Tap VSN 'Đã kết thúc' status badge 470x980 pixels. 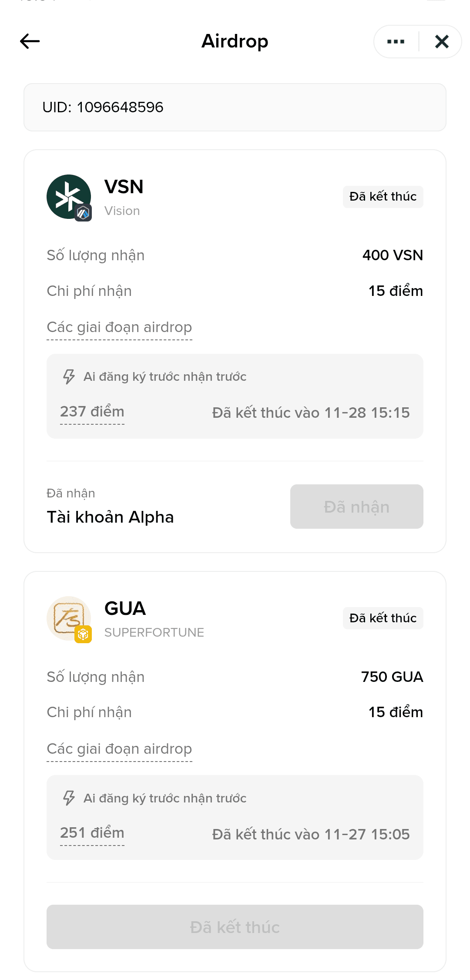pyautogui.click(x=383, y=197)
